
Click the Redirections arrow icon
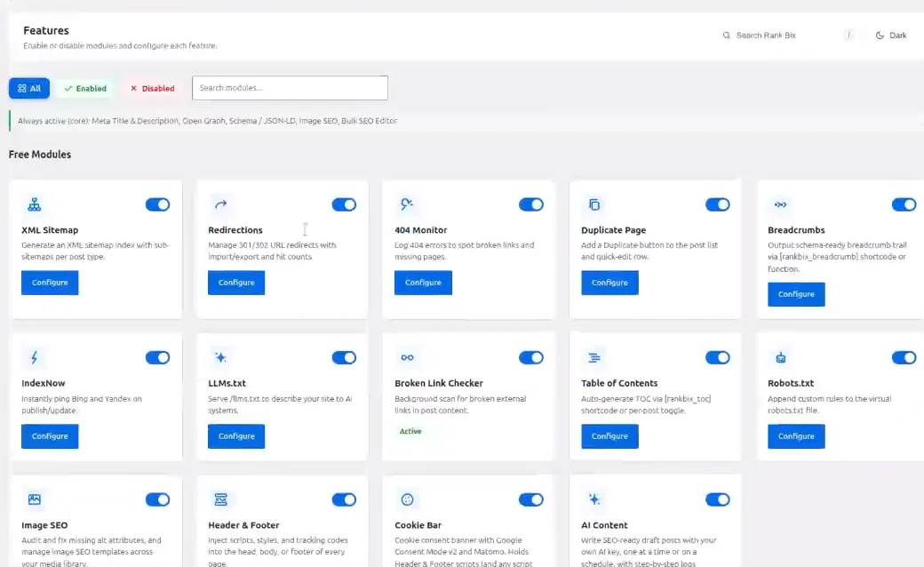click(220, 204)
